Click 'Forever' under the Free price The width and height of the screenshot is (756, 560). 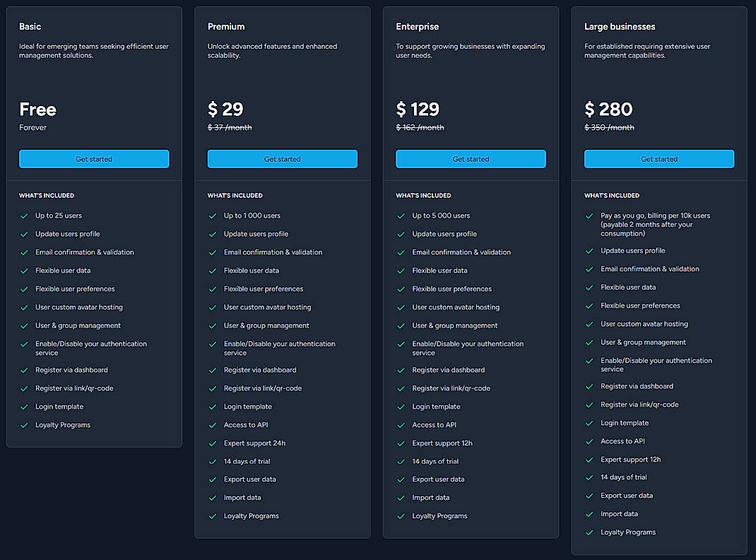click(x=33, y=127)
